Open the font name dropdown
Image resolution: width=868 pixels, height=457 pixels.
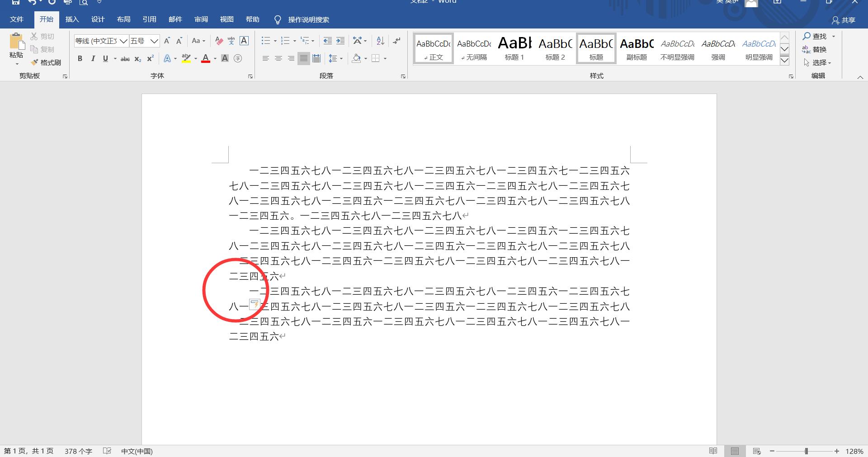[123, 41]
